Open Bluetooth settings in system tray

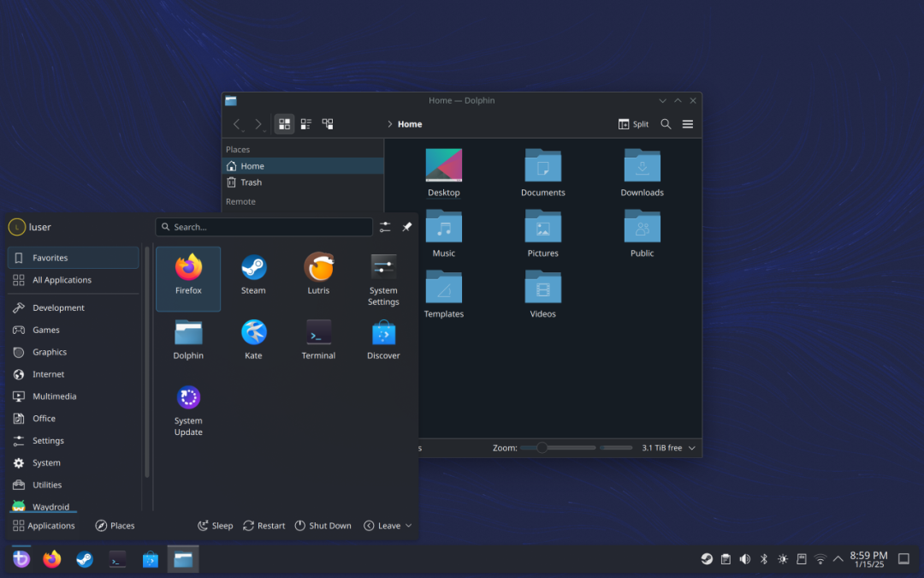[764, 559]
